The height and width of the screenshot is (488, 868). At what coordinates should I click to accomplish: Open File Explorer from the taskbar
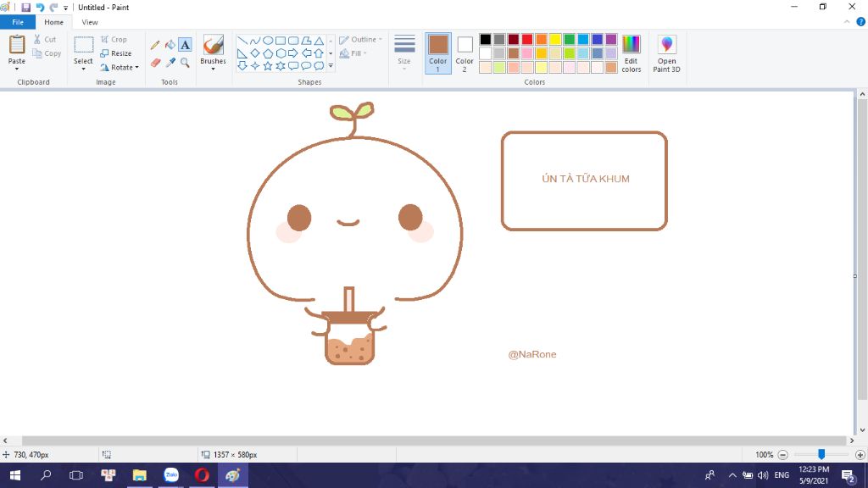140,475
